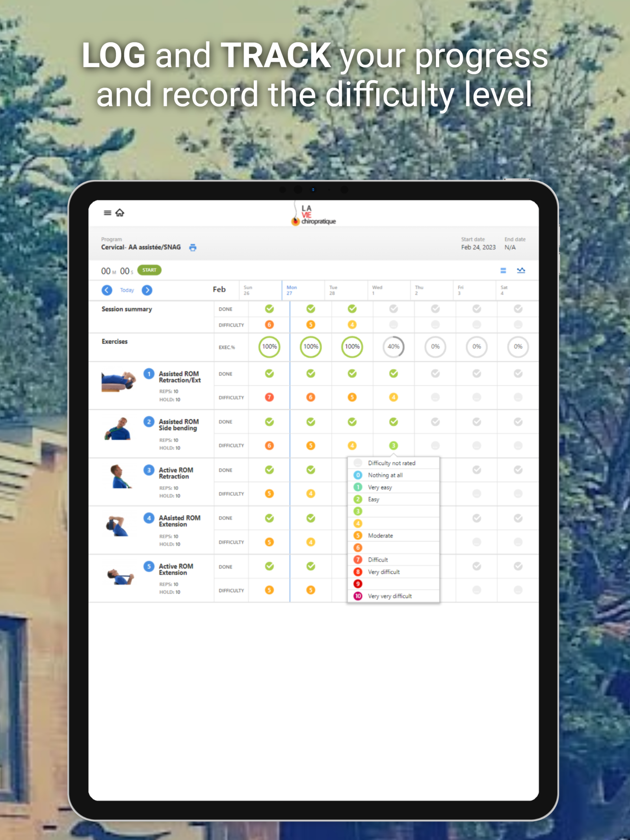Go to previous week arrow
The width and height of the screenshot is (630, 840).
point(107,290)
